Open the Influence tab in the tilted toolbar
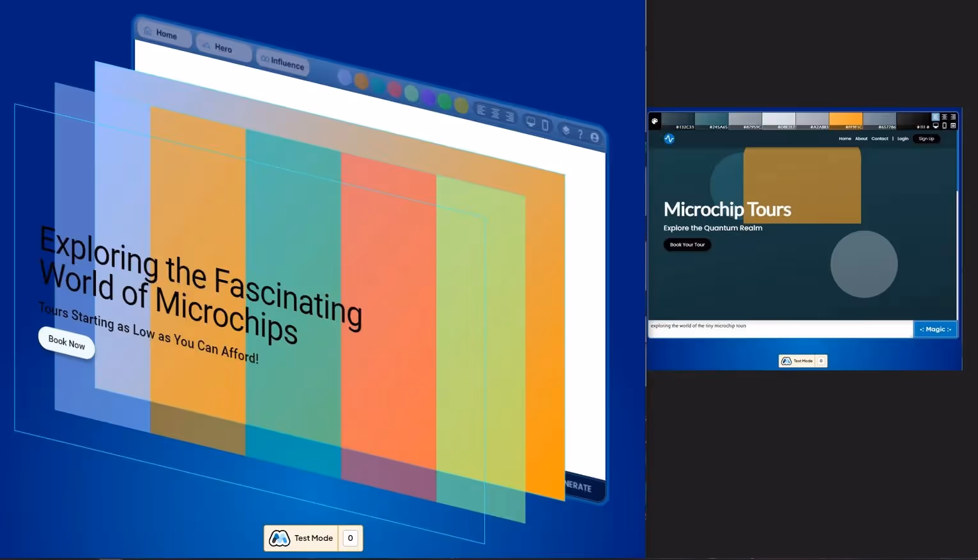This screenshot has height=560, width=978. point(282,62)
